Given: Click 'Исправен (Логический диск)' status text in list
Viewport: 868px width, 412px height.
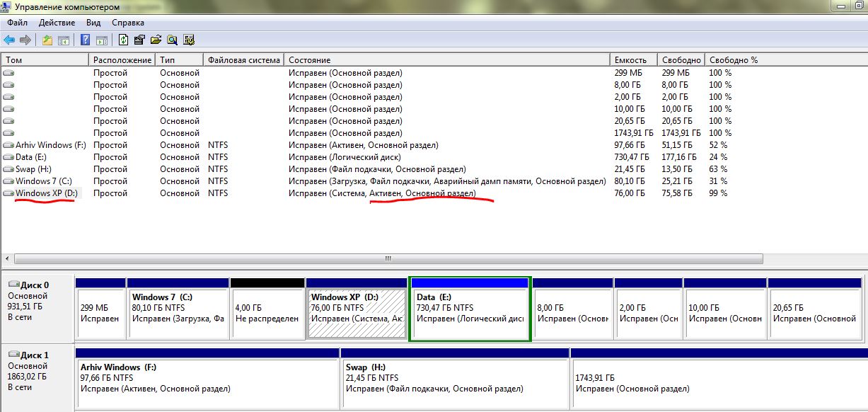Looking at the screenshot, I should pos(345,157).
